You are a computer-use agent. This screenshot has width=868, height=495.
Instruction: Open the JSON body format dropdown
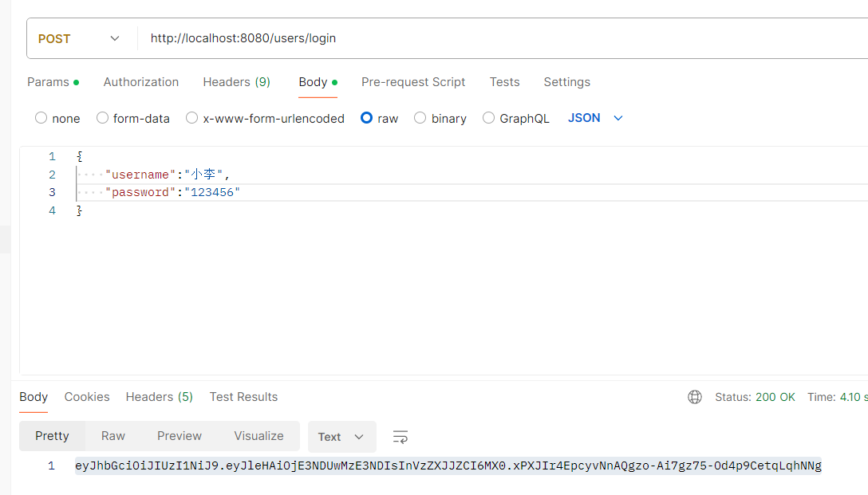pos(594,117)
